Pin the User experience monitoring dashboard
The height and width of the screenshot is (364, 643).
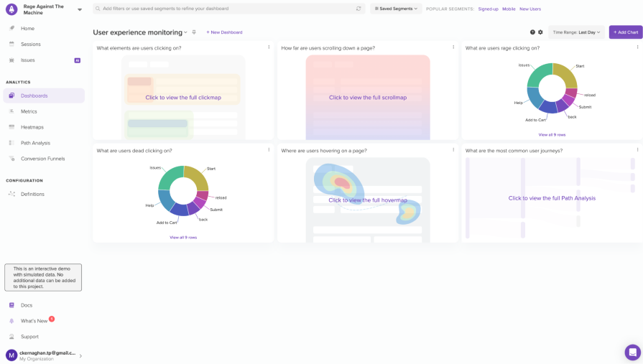click(x=194, y=32)
